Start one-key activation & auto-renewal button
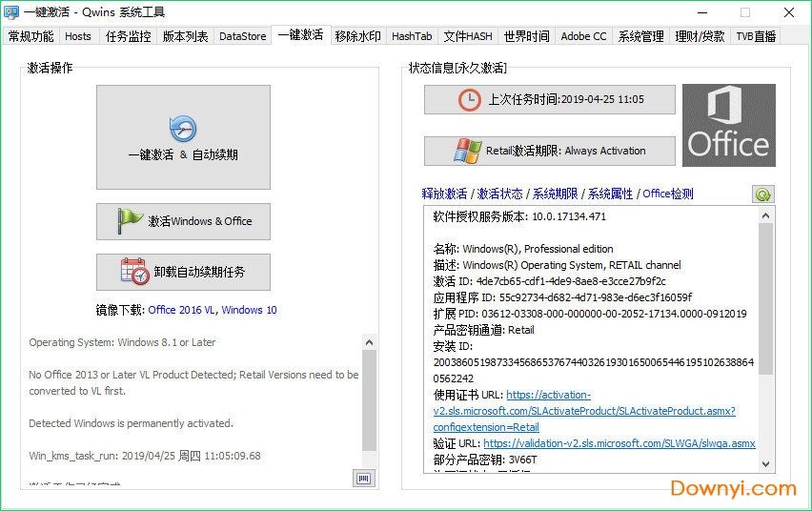812x511 pixels. click(183, 137)
